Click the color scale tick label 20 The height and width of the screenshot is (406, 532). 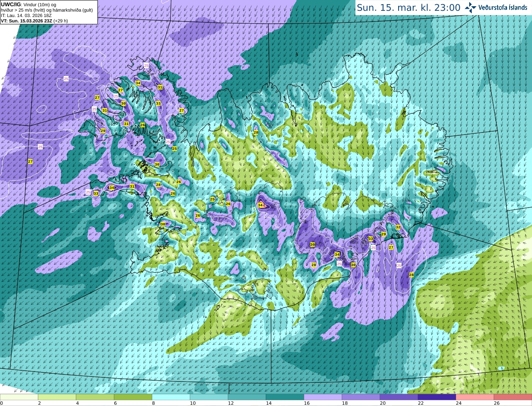pyautogui.click(x=382, y=403)
